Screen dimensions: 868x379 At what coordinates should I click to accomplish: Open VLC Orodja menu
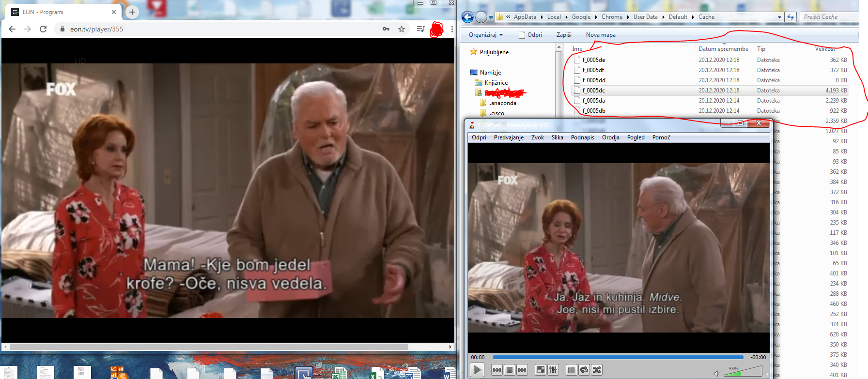point(611,137)
